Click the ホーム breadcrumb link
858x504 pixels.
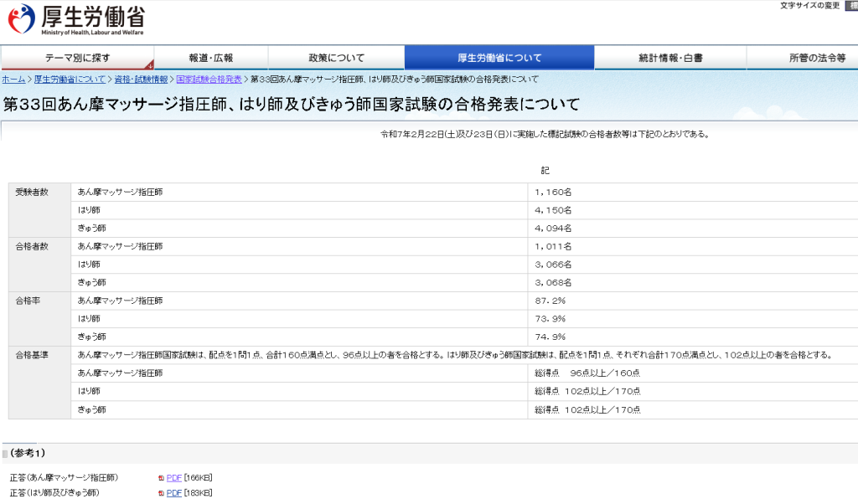13,80
